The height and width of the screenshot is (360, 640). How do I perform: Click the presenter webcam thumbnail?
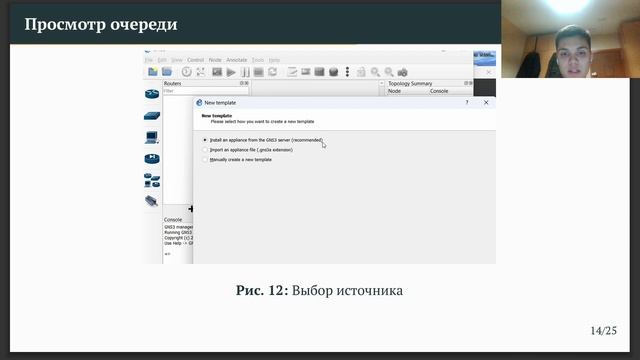click(570, 39)
